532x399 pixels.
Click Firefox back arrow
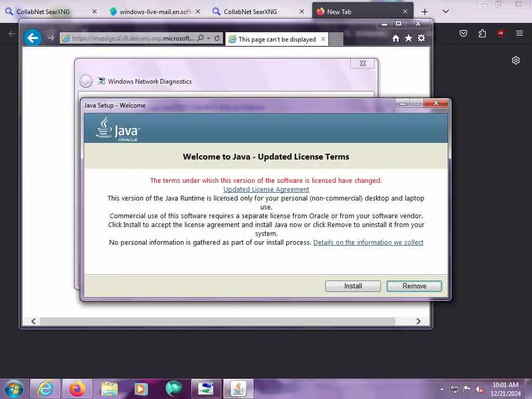[12, 33]
